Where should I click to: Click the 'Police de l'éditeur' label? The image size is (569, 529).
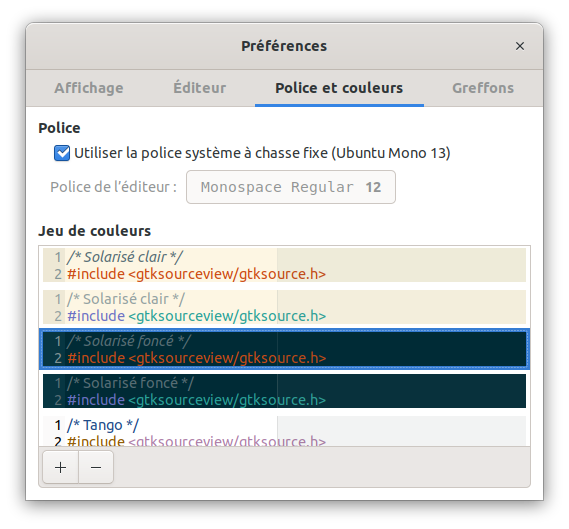113,187
